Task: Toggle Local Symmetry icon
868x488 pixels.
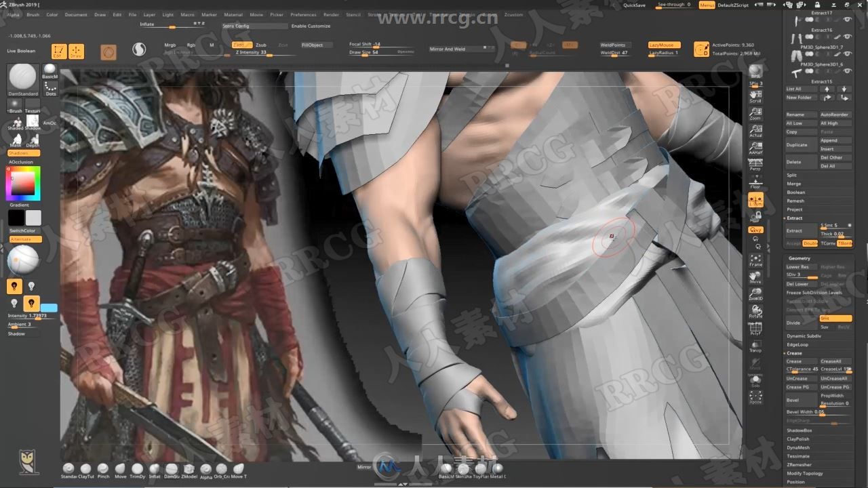Action: coord(755,199)
